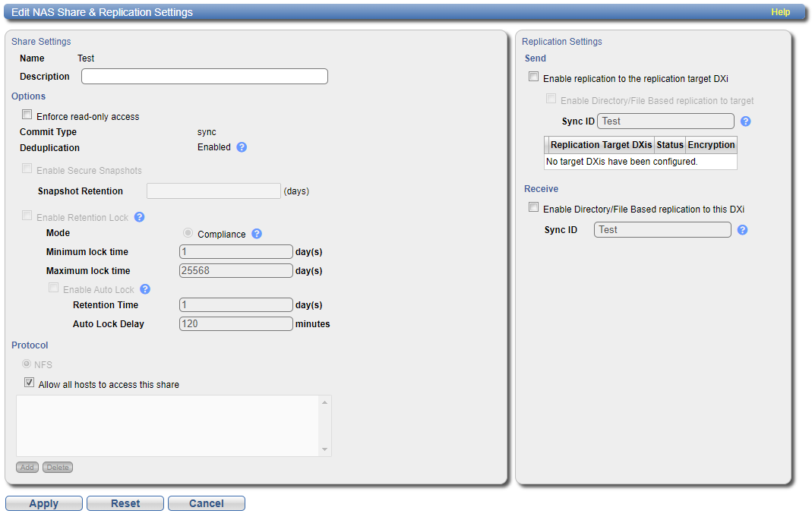Image resolution: width=812 pixels, height=520 pixels.
Task: Open help icon for Send Sync ID
Action: [x=745, y=121]
